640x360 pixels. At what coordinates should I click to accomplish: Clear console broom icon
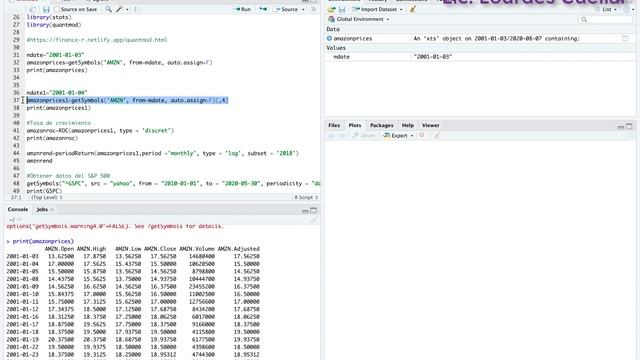pos(313,220)
